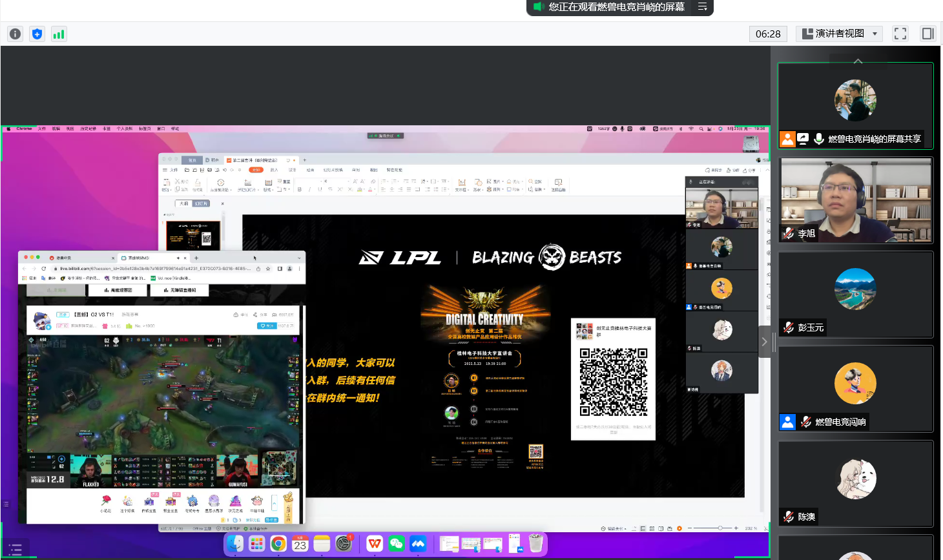Check the green network signal bars
This screenshot has width=943, height=560.
[59, 34]
